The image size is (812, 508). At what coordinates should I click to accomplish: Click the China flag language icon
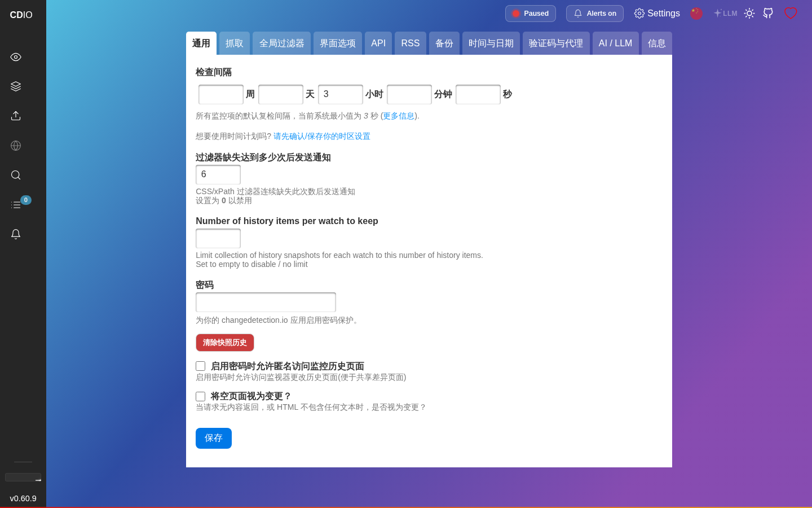pos(696,13)
